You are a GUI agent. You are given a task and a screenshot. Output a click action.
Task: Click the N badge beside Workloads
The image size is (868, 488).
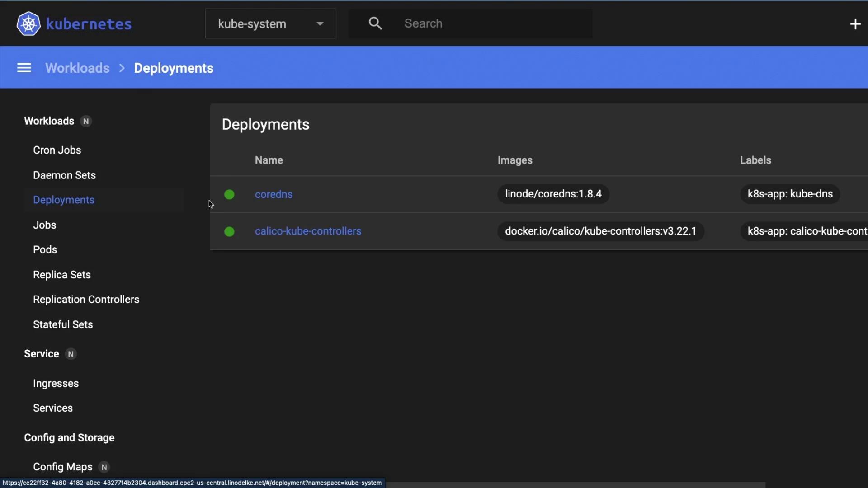pos(86,121)
